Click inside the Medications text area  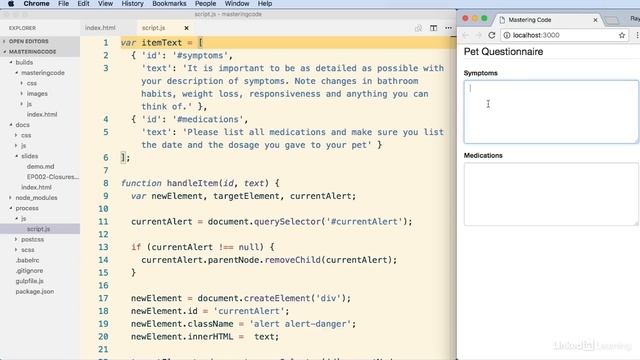point(551,194)
